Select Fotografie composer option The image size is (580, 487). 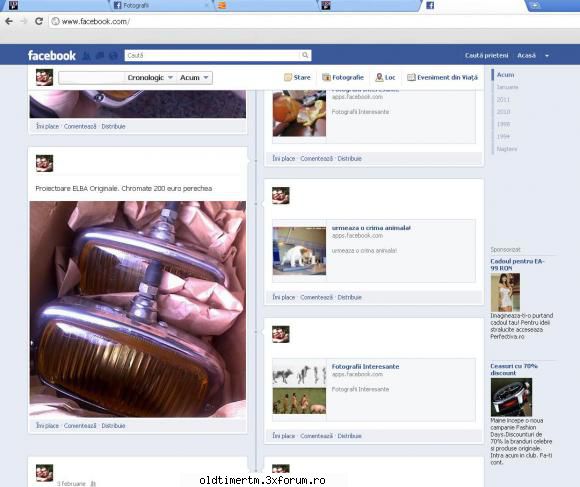343,77
